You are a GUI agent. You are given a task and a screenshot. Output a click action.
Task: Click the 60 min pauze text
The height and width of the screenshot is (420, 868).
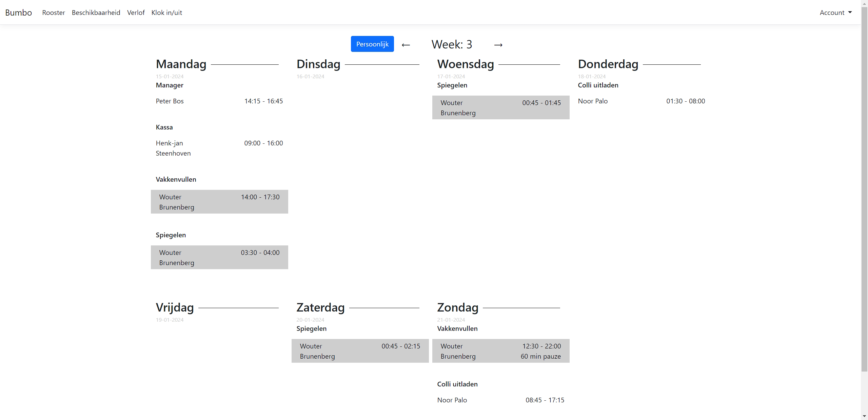point(541,356)
